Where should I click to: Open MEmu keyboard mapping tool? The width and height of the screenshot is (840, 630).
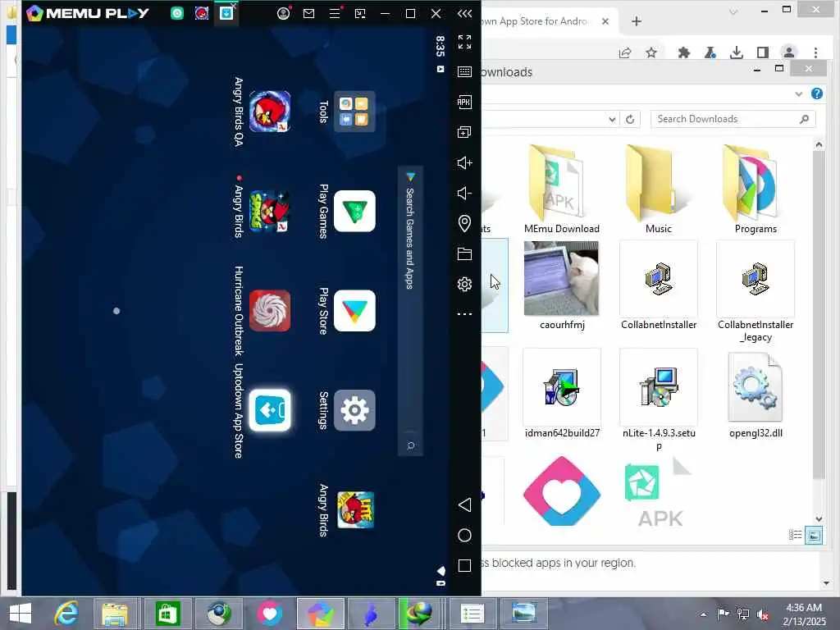pos(464,72)
